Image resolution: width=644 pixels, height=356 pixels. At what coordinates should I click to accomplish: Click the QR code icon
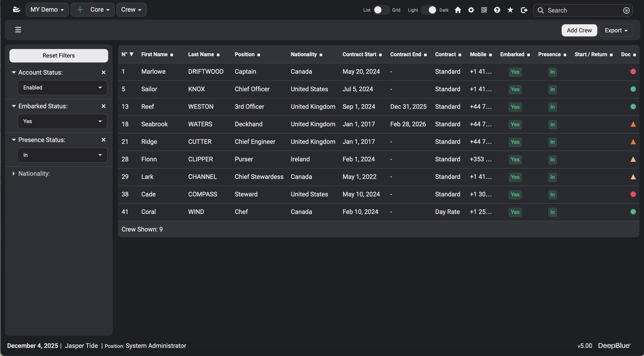pos(484,10)
